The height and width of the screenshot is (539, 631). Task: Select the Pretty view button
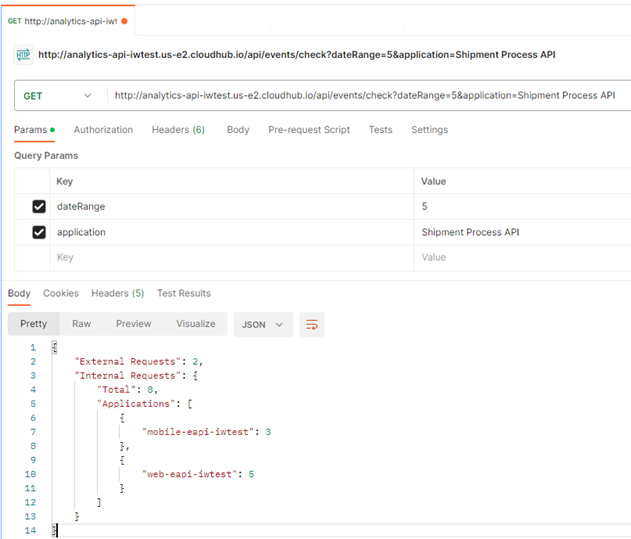tap(34, 324)
